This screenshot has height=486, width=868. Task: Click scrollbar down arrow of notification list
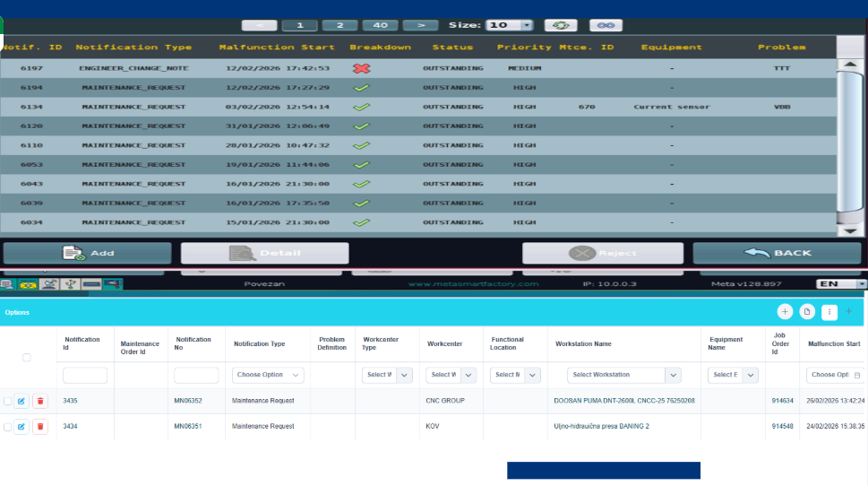[849, 230]
